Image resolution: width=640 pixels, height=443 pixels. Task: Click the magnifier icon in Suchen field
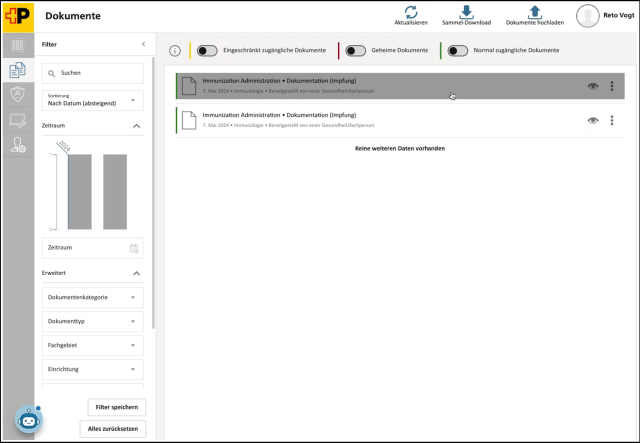(51, 73)
